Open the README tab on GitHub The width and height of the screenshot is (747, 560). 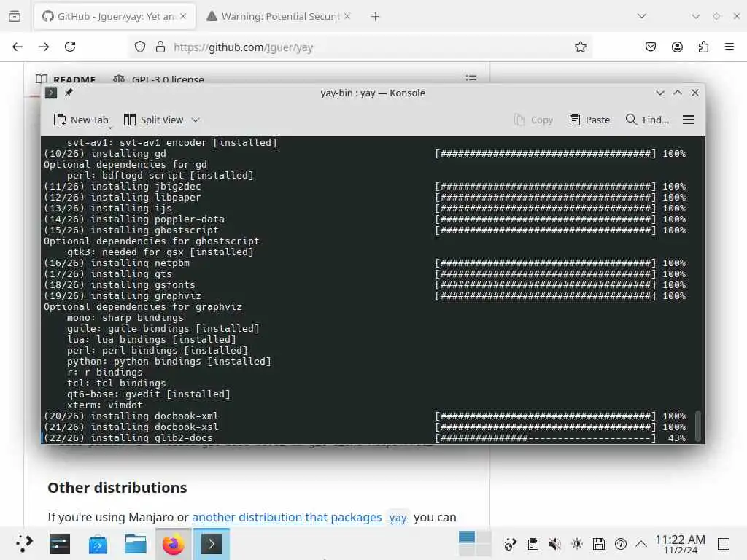pos(66,79)
